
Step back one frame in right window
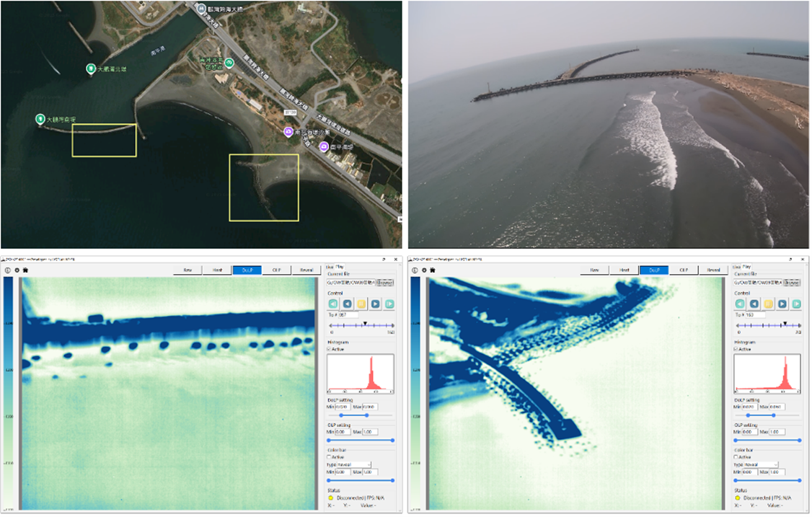pos(753,304)
